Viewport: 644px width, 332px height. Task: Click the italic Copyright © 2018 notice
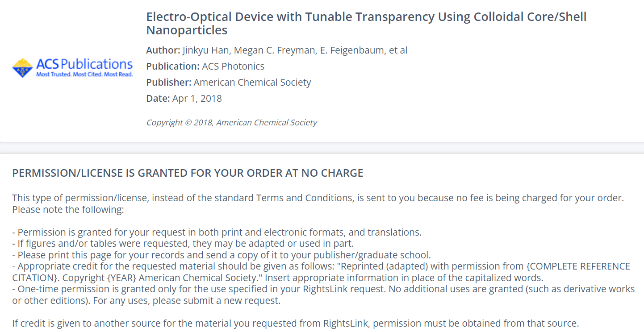click(231, 122)
